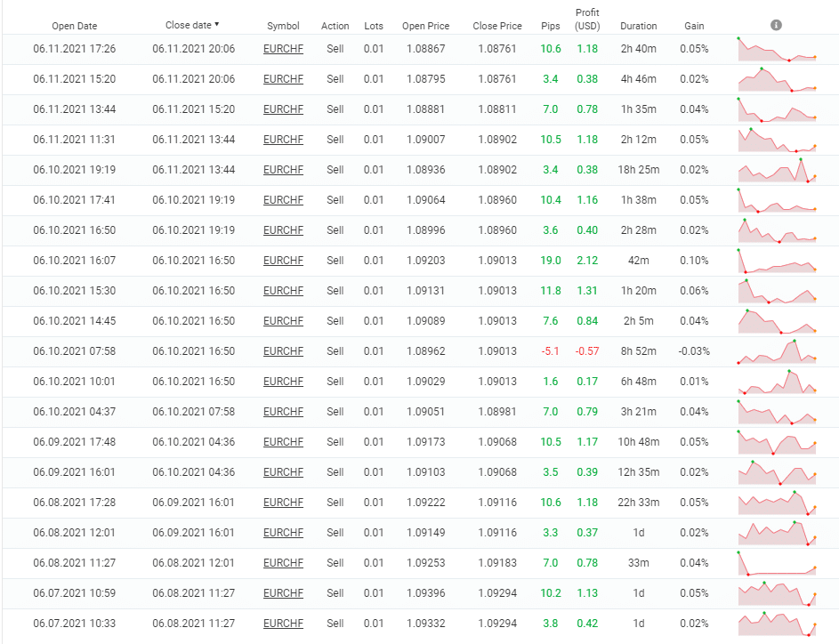Sort trades by the Pips column
839x644 pixels.
[x=551, y=26]
